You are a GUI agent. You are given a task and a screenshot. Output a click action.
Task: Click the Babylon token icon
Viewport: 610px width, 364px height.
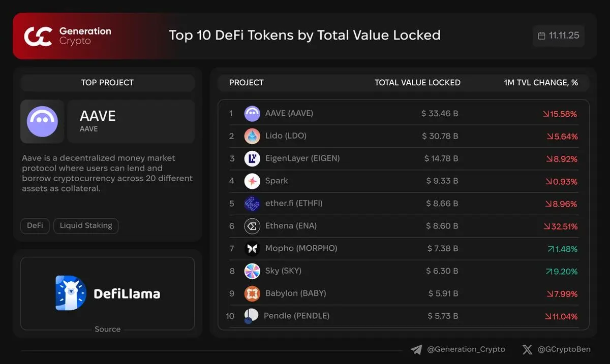pos(252,293)
